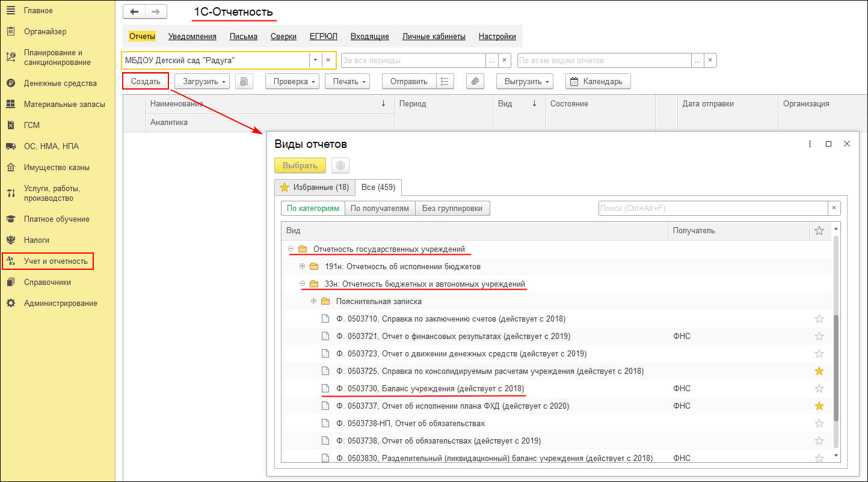Collapse Отчетность государственных учреждений folder

point(291,249)
